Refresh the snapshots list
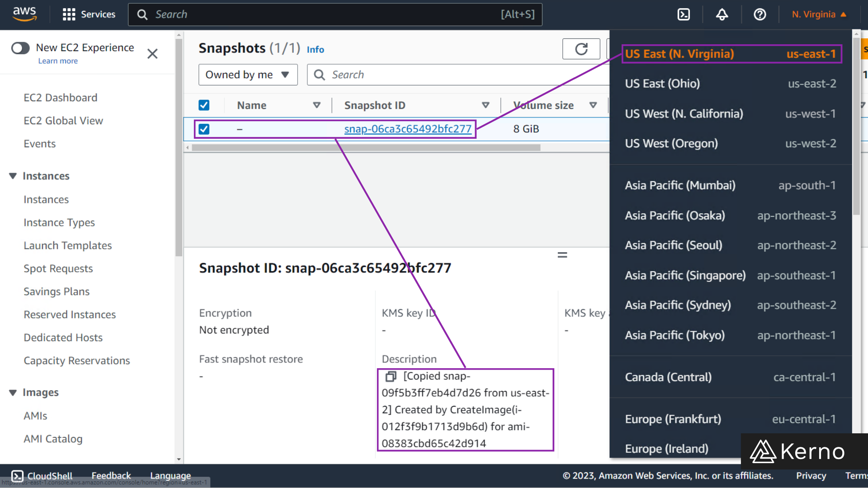The image size is (868, 488). [x=581, y=49]
